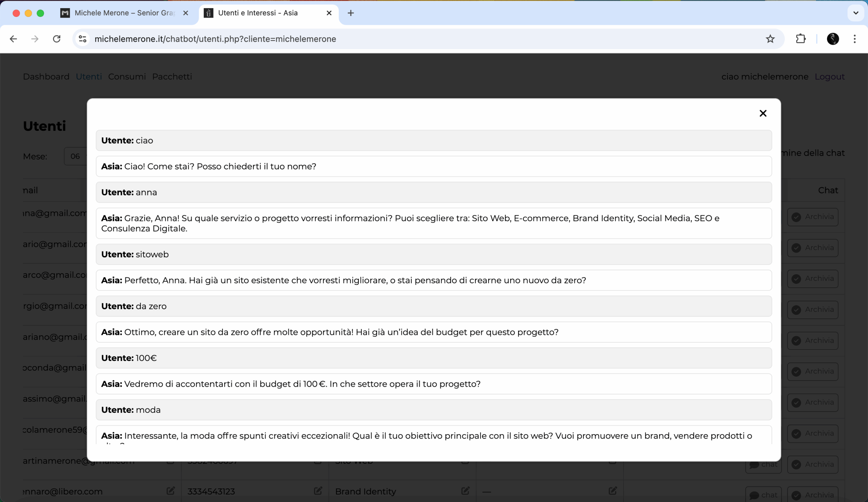Archive the ennaro@libero.com user row
The width and height of the screenshot is (868, 502).
click(x=812, y=495)
